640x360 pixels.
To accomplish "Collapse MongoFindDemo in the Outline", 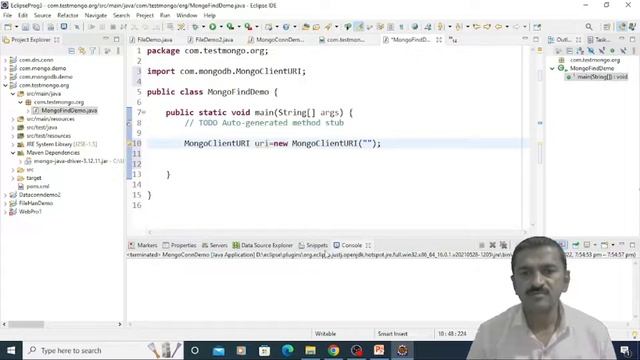I will (x=552, y=69).
